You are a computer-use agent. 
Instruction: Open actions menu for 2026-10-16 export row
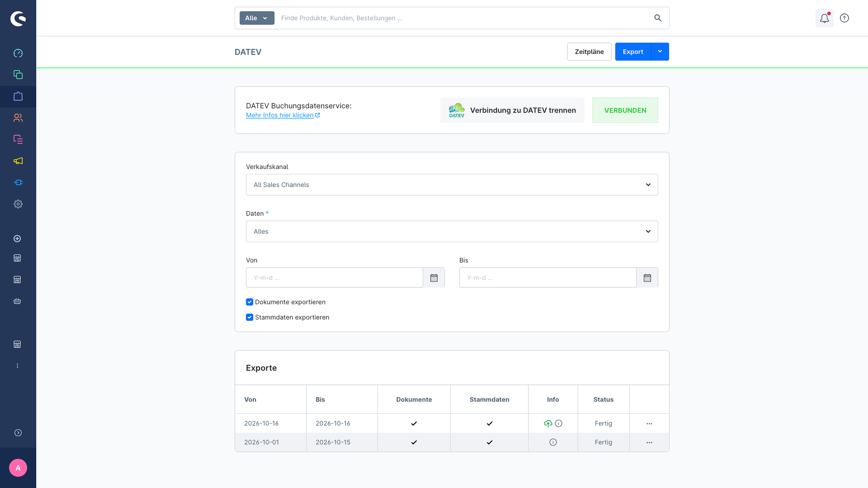click(x=649, y=423)
